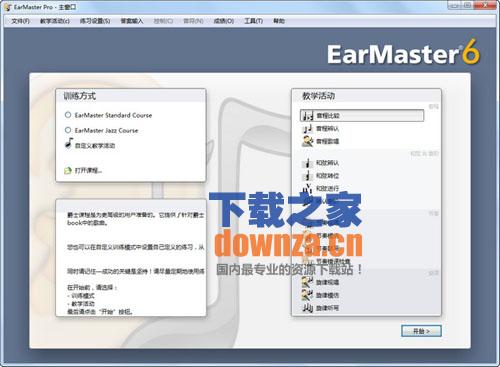Open the 帮助 menu
Viewport: 500px width, 367px height.
click(x=279, y=21)
